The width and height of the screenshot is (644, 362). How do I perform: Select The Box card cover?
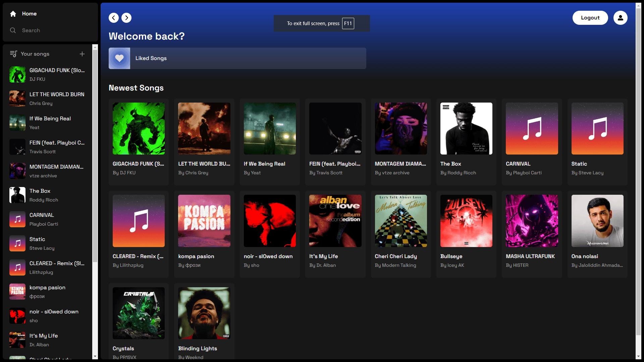coord(466,129)
